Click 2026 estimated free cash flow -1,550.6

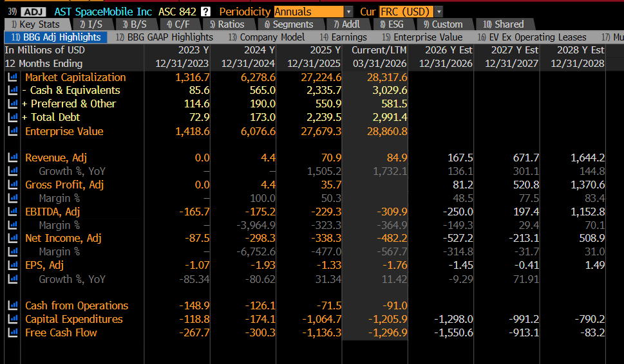(x=453, y=332)
